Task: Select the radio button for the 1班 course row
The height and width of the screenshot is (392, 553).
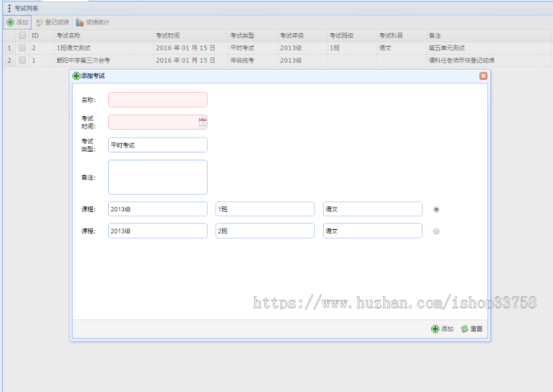Action: pyautogui.click(x=436, y=209)
